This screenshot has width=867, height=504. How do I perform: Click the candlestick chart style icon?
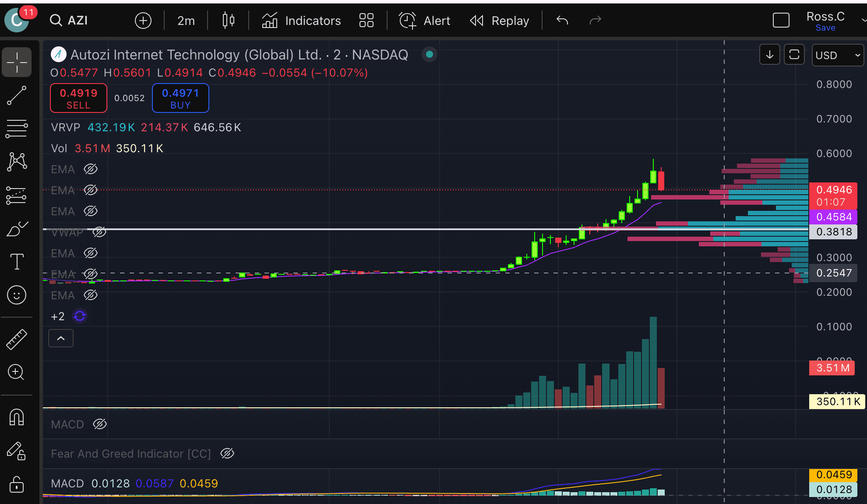tap(228, 21)
